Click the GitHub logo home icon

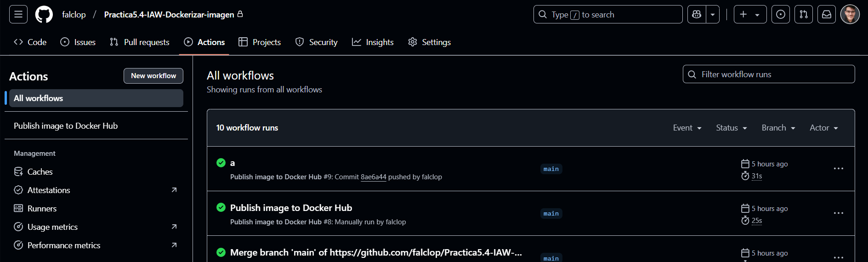pyautogui.click(x=44, y=14)
